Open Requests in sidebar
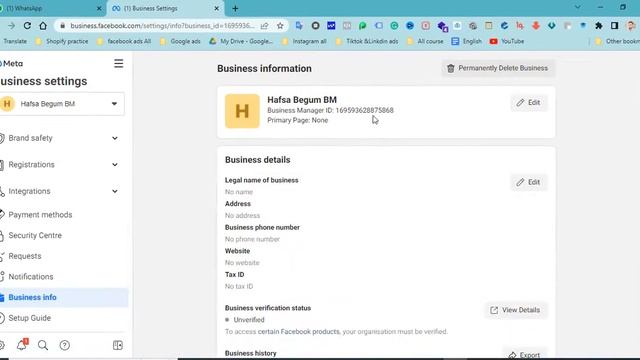 tap(24, 256)
